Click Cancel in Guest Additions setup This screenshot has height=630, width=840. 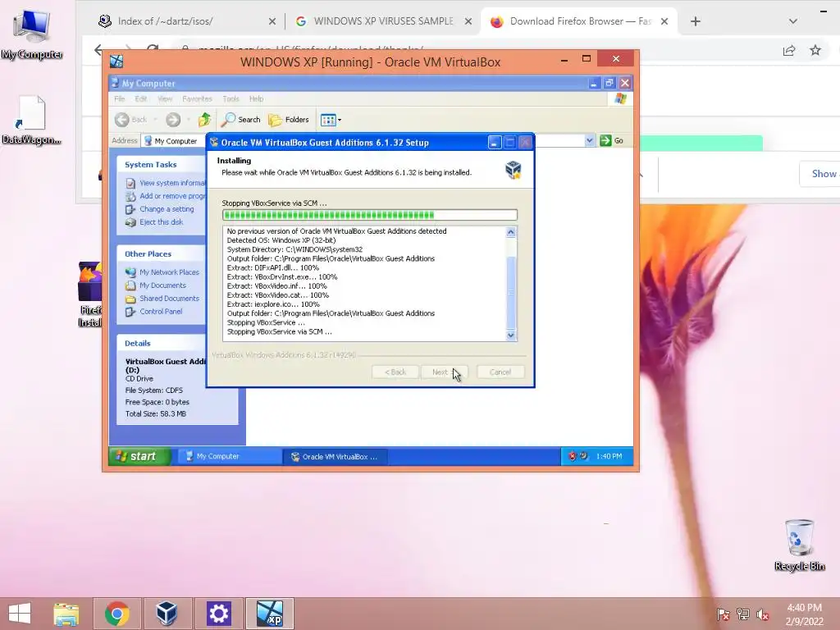coord(500,372)
